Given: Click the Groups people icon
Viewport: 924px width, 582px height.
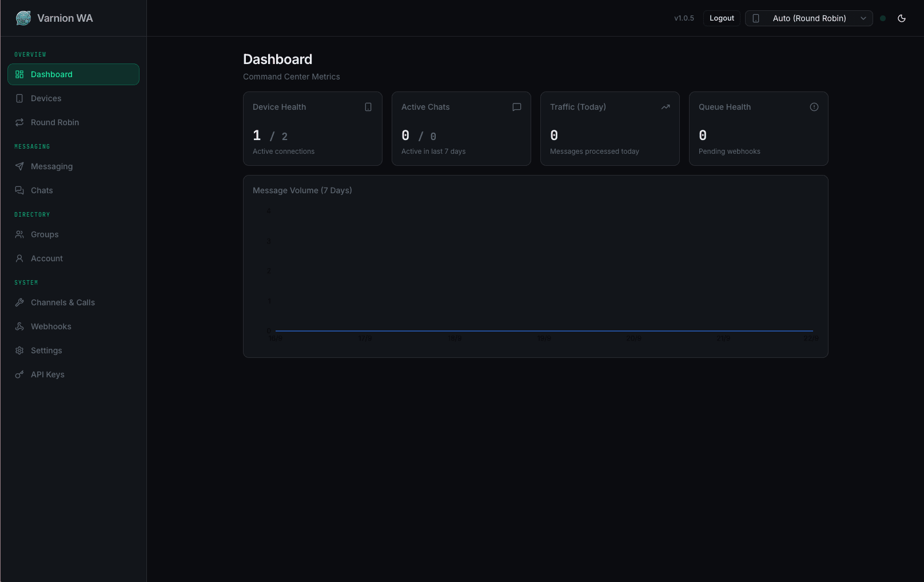Looking at the screenshot, I should pos(19,234).
